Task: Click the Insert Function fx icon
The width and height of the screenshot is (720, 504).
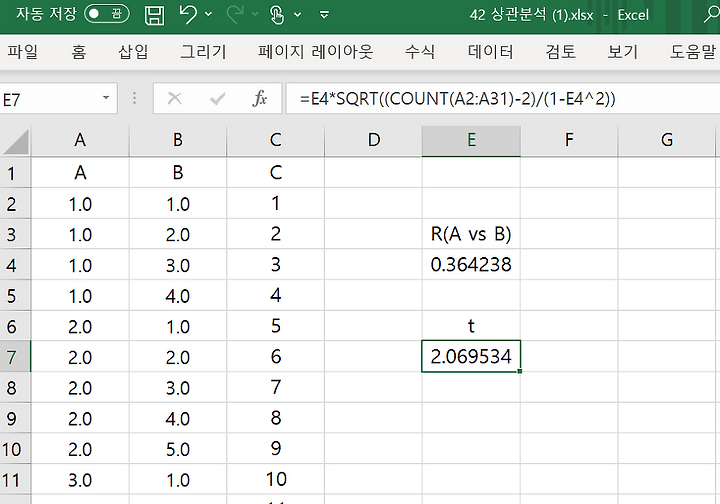Action: (259, 98)
